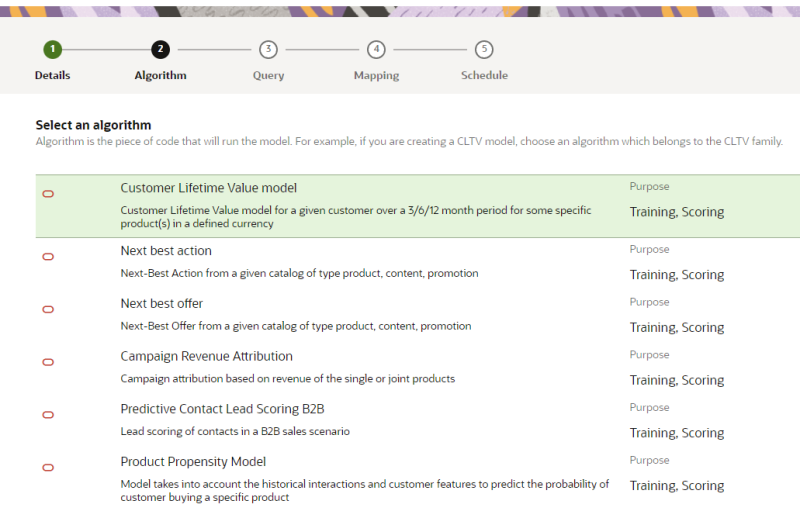
Task: Click the 'Next-Best Action from a given catalog' description
Action: click(x=299, y=274)
